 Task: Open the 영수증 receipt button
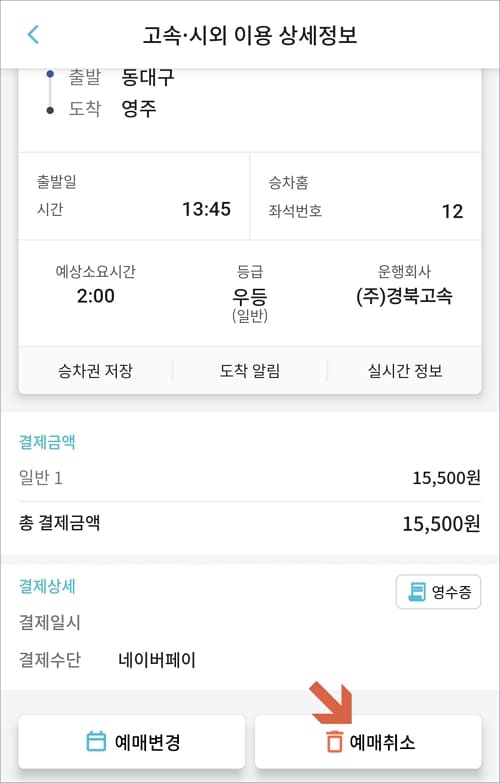[x=439, y=592]
